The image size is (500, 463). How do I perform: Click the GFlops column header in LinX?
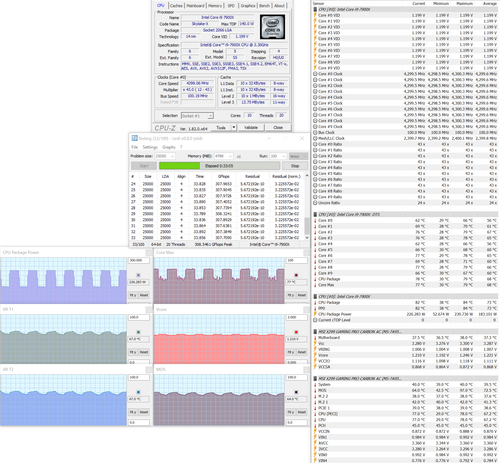[224, 176]
